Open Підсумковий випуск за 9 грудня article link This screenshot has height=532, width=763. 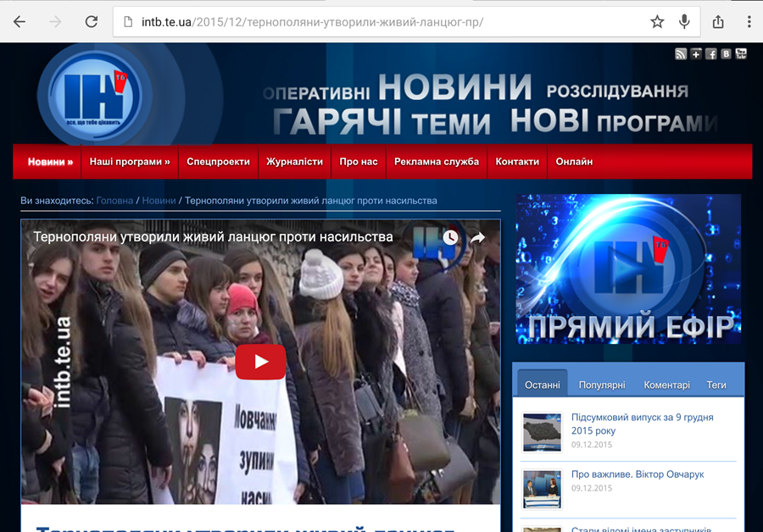point(643,424)
